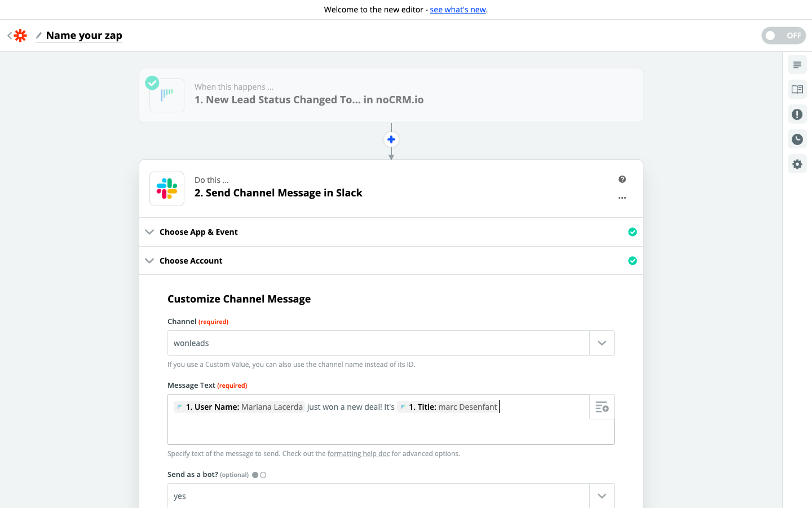This screenshot has height=508, width=812.
Task: Open the gear settings icon in sidebar
Action: pyautogui.click(x=797, y=164)
